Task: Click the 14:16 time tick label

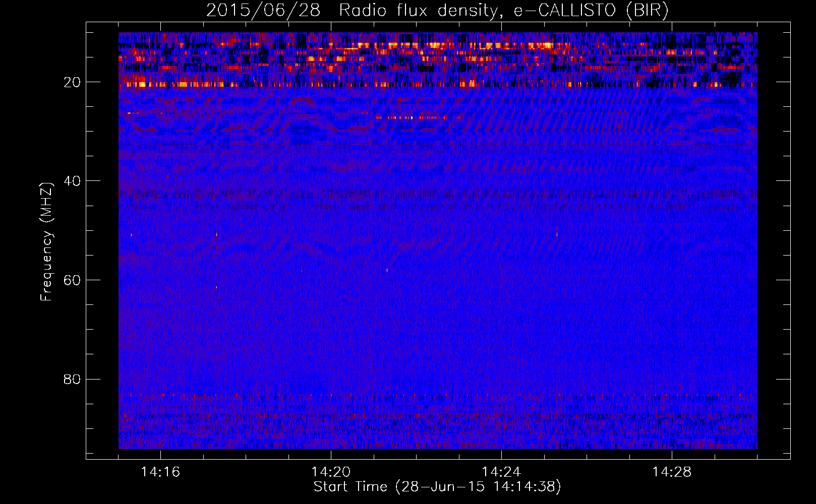Action: [x=160, y=472]
